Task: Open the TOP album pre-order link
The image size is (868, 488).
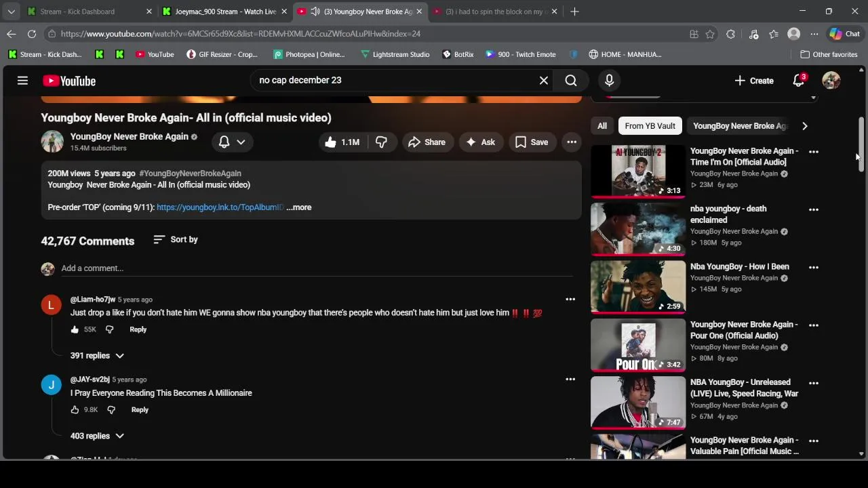Action: [x=220, y=207]
